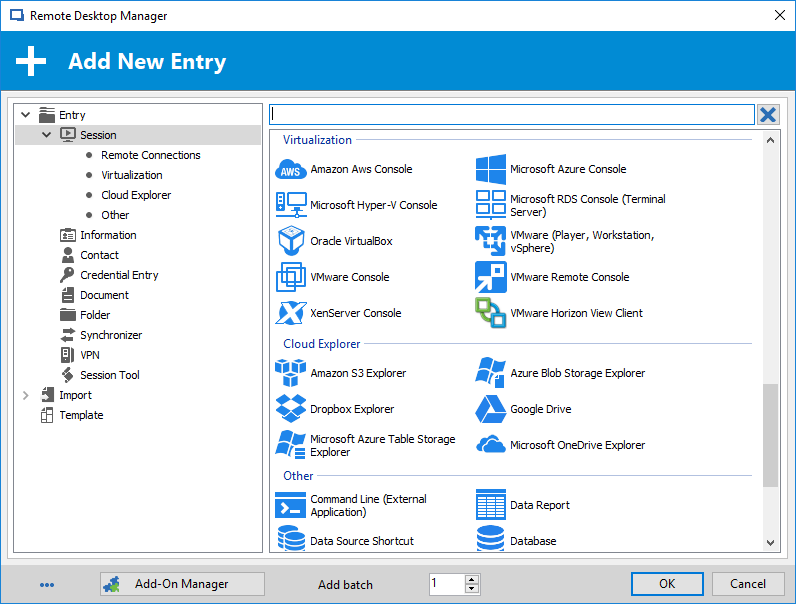The width and height of the screenshot is (796, 604).
Task: Confirm with the OK button
Action: (667, 584)
